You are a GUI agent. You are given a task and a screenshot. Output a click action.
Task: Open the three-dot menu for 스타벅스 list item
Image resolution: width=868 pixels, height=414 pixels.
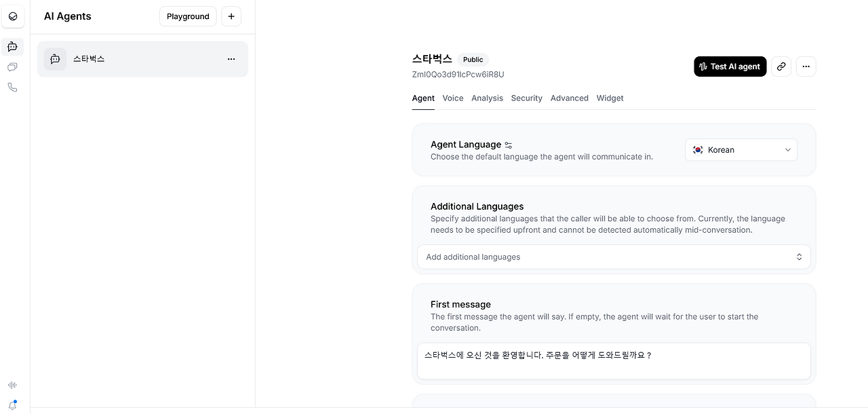tap(231, 59)
